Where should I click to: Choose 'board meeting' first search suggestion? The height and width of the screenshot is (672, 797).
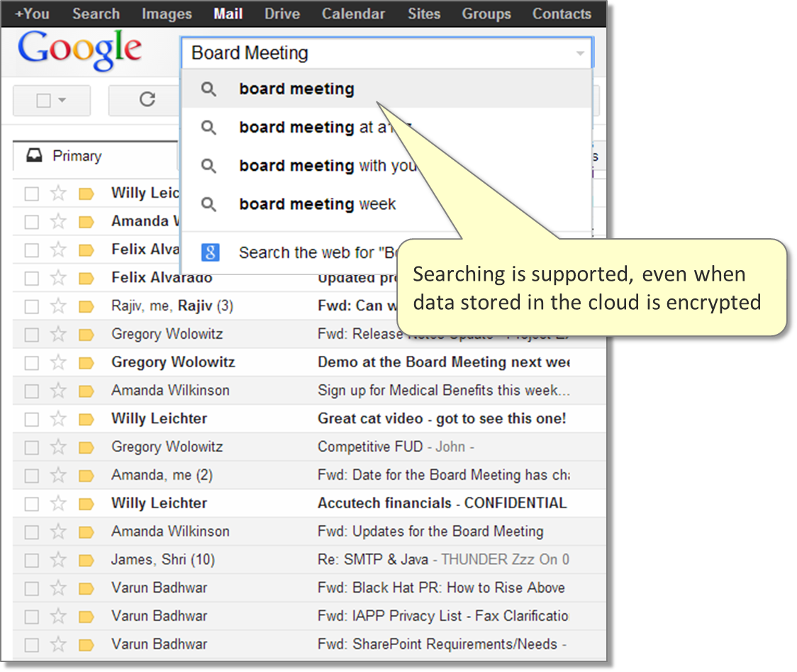tap(296, 89)
